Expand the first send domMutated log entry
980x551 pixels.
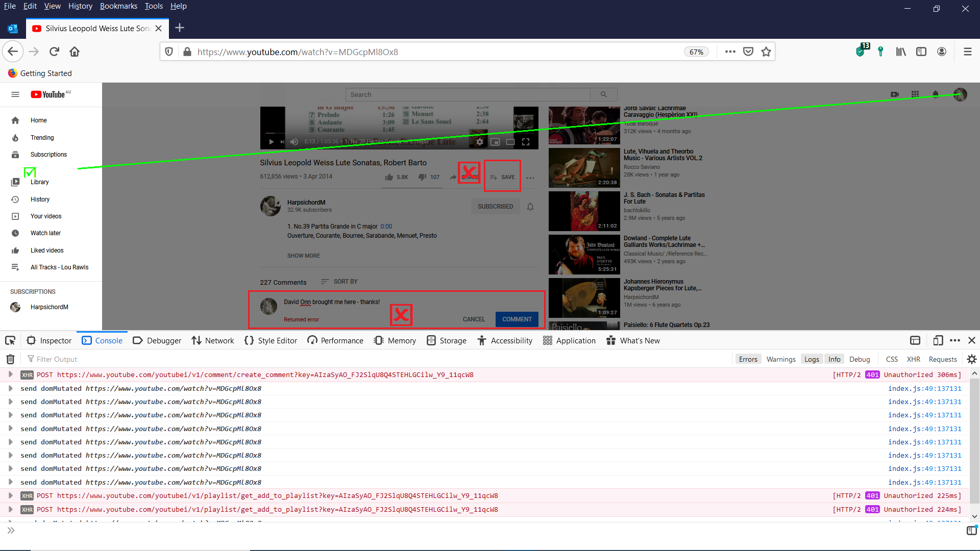tap(10, 388)
